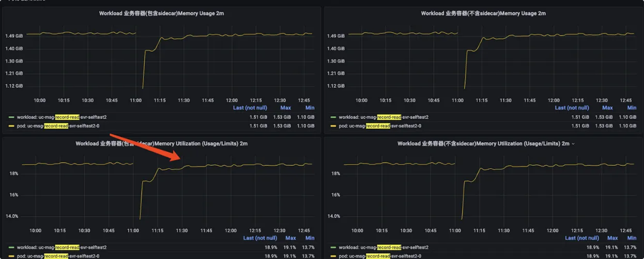Toggle the workload series label in bottom-right legend
The height and width of the screenshot is (259, 644).
click(384, 248)
